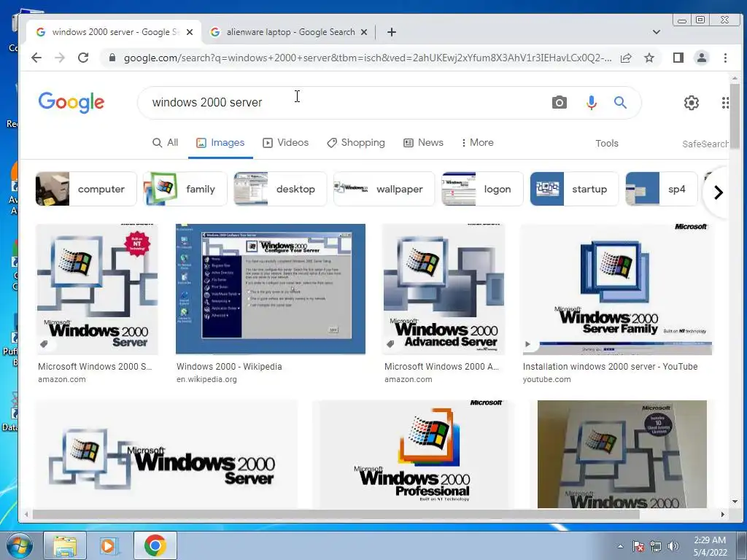Open 'Windows 2000 - Wikipedia' link
Image resolution: width=747 pixels, height=560 pixels.
point(229,367)
